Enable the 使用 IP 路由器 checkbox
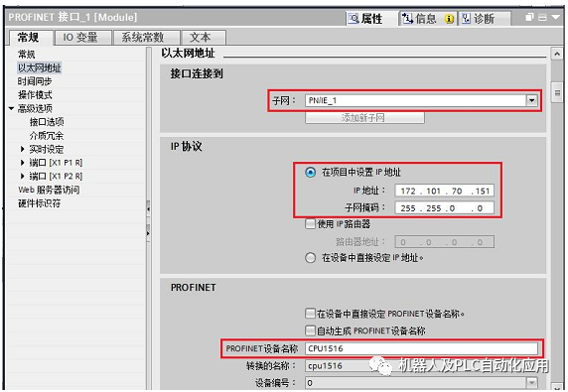 (310, 223)
